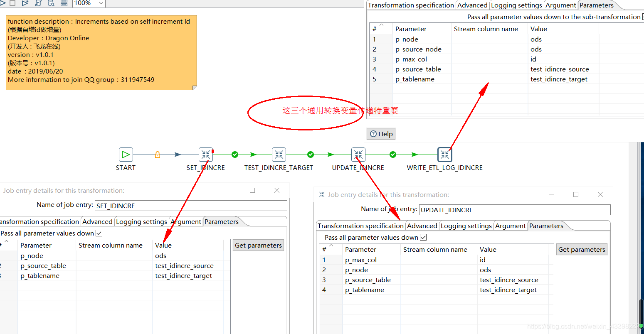Select p_max_col parameter in UPDATE_IDINCRE table
Image resolution: width=644 pixels, height=334 pixels.
pyautogui.click(x=361, y=260)
